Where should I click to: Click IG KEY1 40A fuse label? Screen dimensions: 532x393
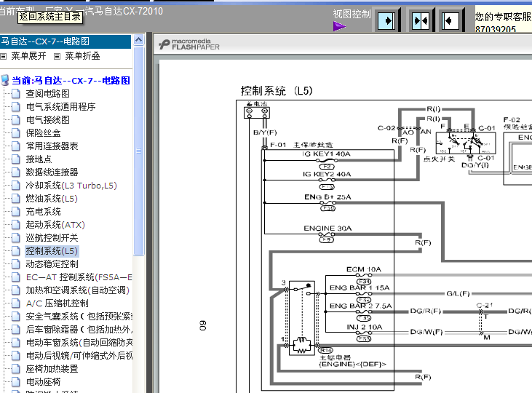[326, 154]
